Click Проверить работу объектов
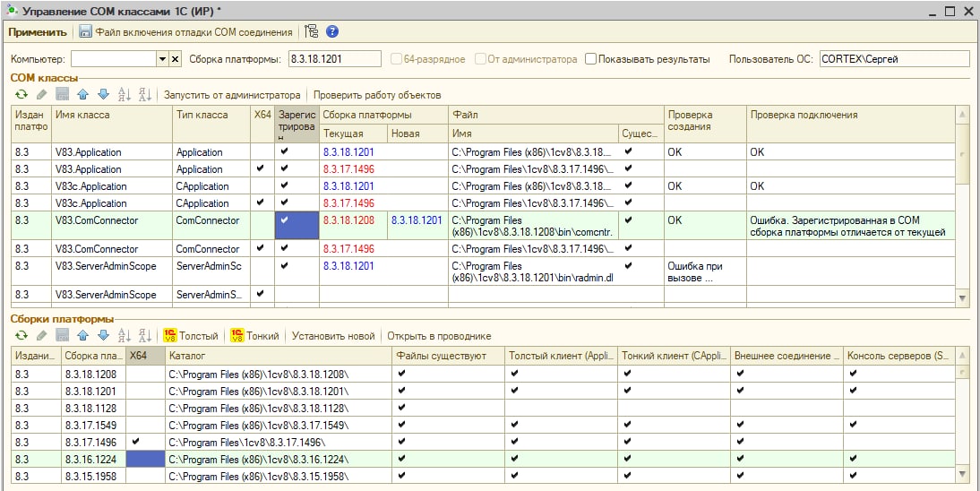Viewport: 980px width, 491px height. click(x=377, y=95)
